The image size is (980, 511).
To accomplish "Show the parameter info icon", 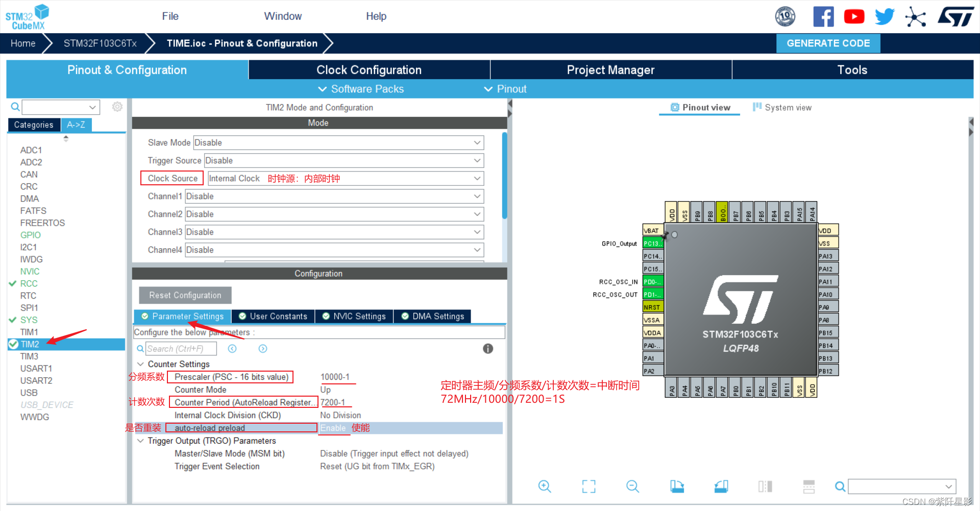I will coord(488,349).
